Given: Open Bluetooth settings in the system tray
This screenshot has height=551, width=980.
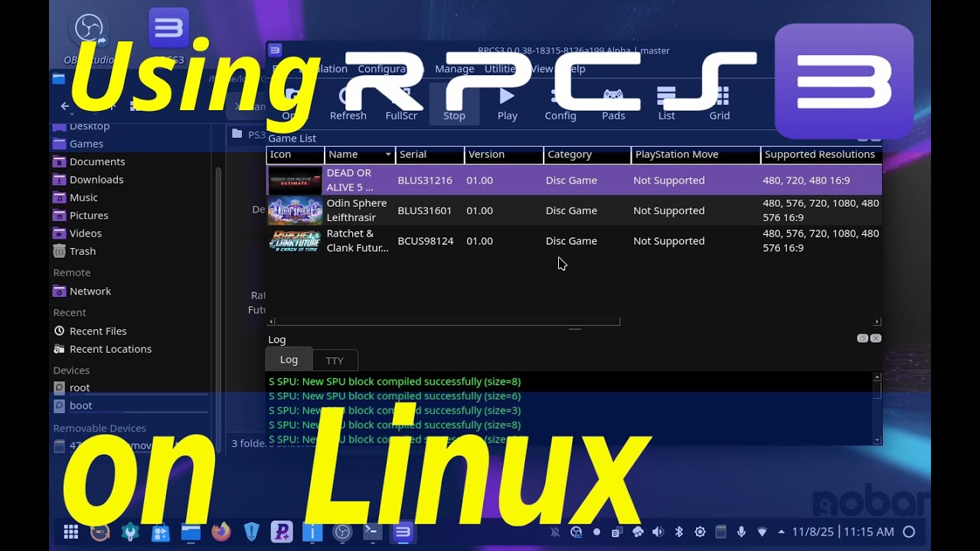Looking at the screenshot, I should pos(678,532).
